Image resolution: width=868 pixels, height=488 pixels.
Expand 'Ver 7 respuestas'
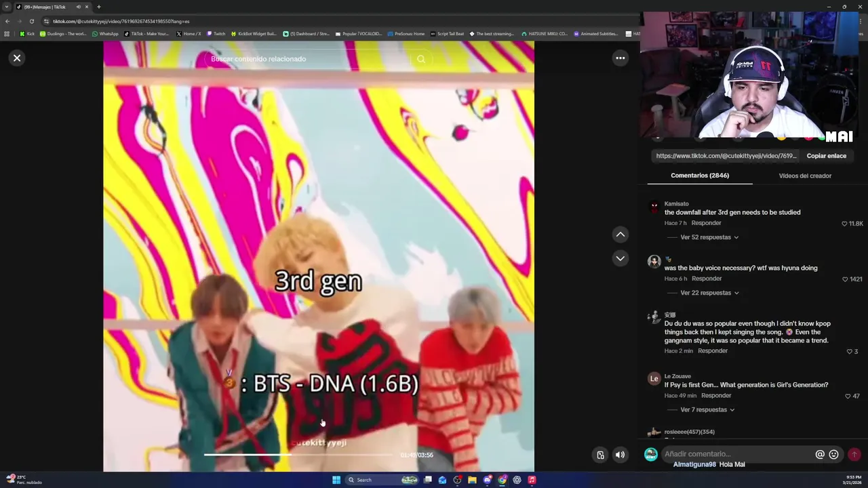click(708, 410)
